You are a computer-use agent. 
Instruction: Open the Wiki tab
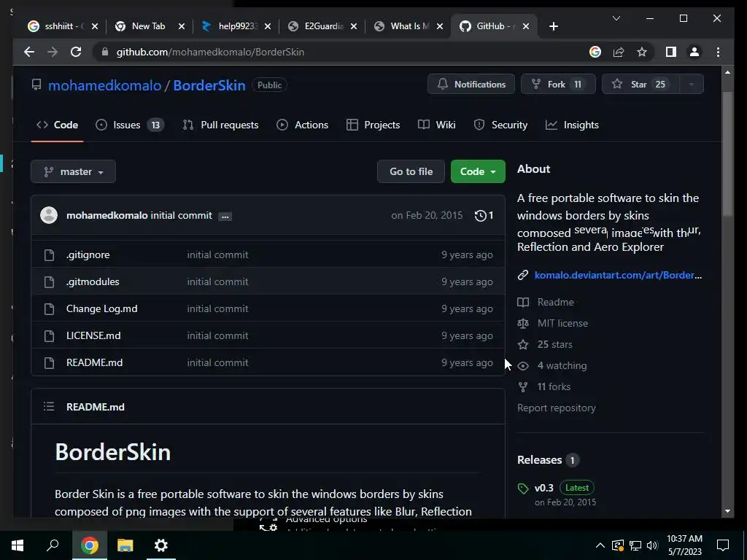[436, 125]
